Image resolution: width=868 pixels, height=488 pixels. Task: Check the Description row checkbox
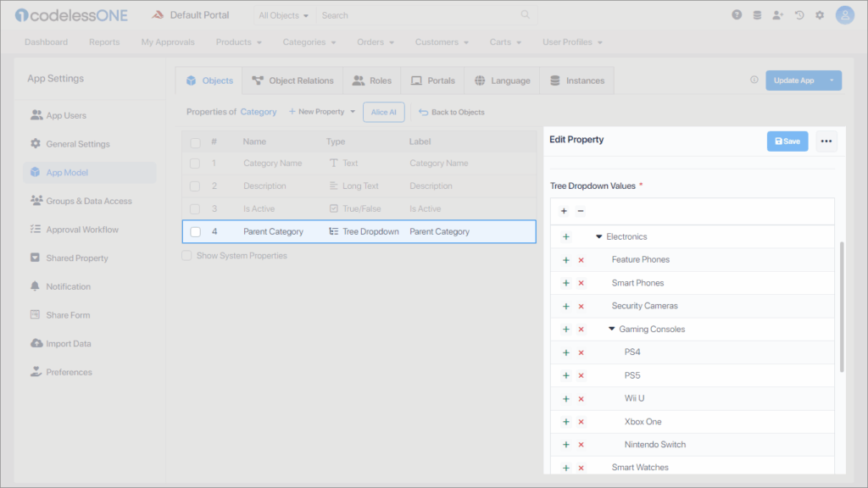[x=195, y=186]
